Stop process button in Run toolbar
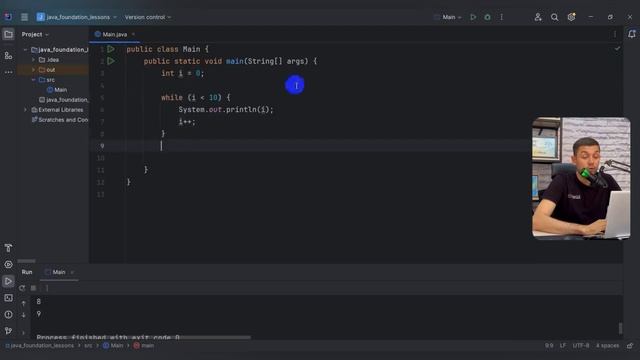The height and width of the screenshot is (360, 640). coord(33,288)
